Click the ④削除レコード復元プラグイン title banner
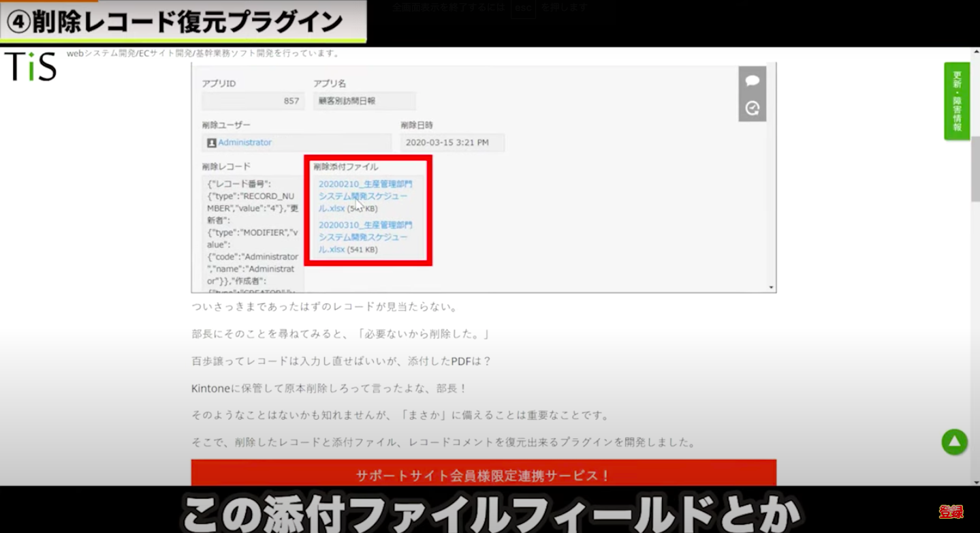Screen dimensions: 980x533 [183, 22]
